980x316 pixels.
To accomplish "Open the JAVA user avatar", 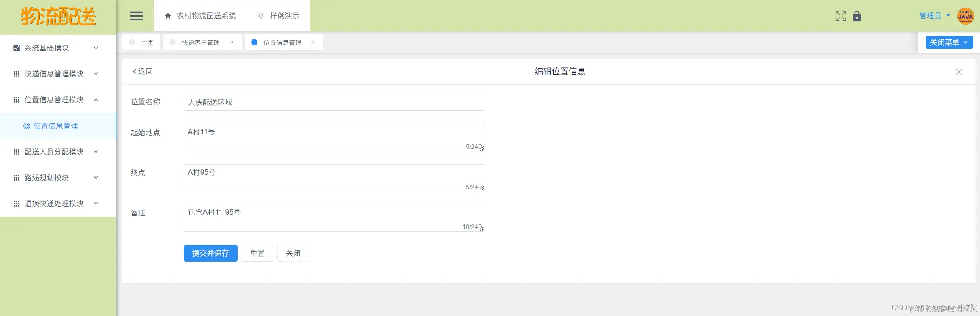I will coord(965,16).
